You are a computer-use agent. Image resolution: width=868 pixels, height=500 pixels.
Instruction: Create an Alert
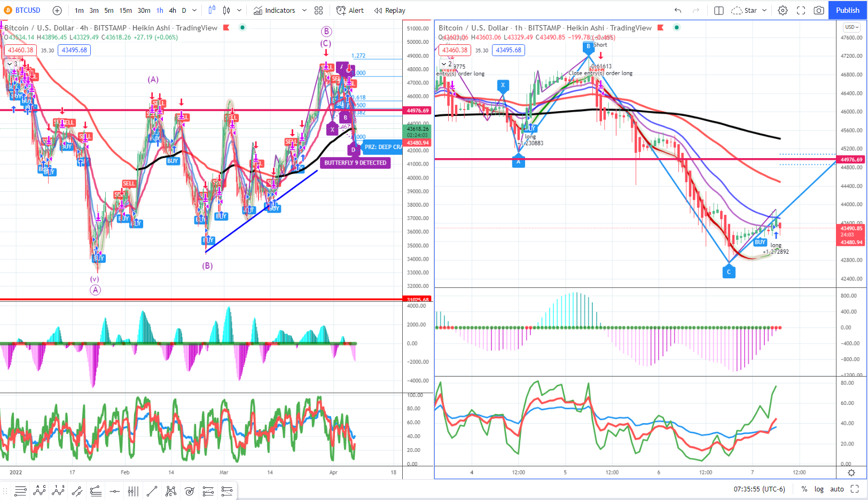click(350, 10)
